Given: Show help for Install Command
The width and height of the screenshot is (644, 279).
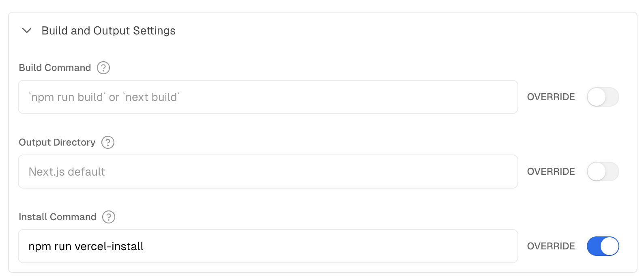Looking at the screenshot, I should pos(109,217).
